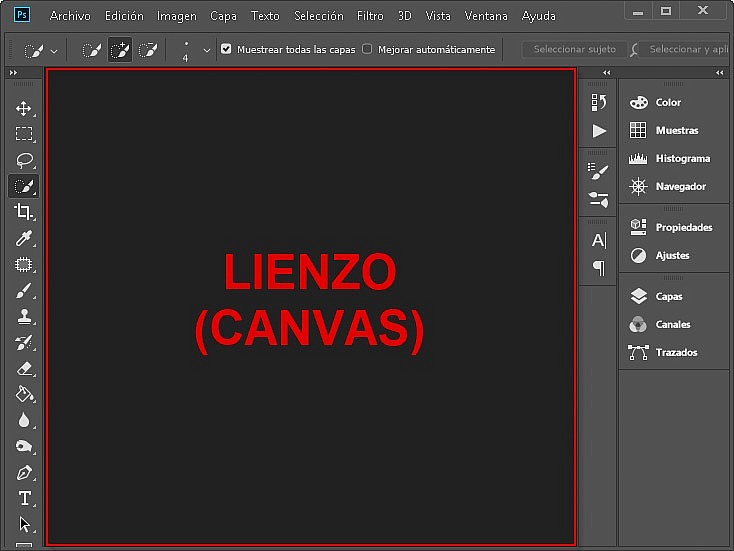This screenshot has height=551, width=734.
Task: Click Seleccionar y aplicar máscara button
Action: tap(682, 49)
